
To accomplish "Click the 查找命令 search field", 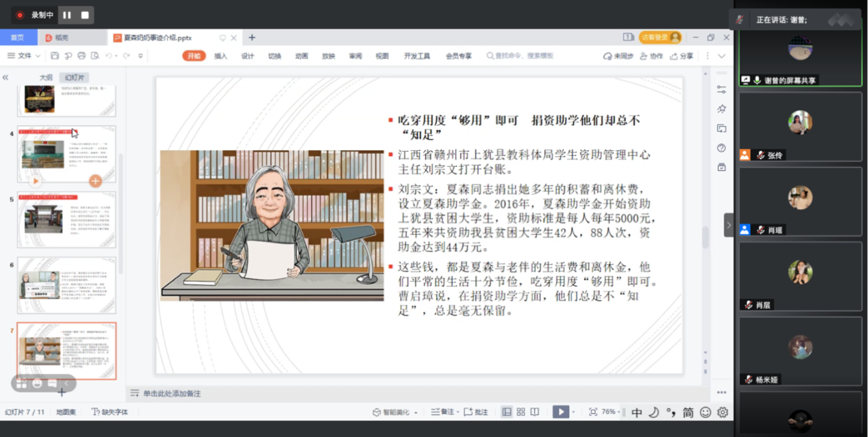I will click(x=520, y=56).
